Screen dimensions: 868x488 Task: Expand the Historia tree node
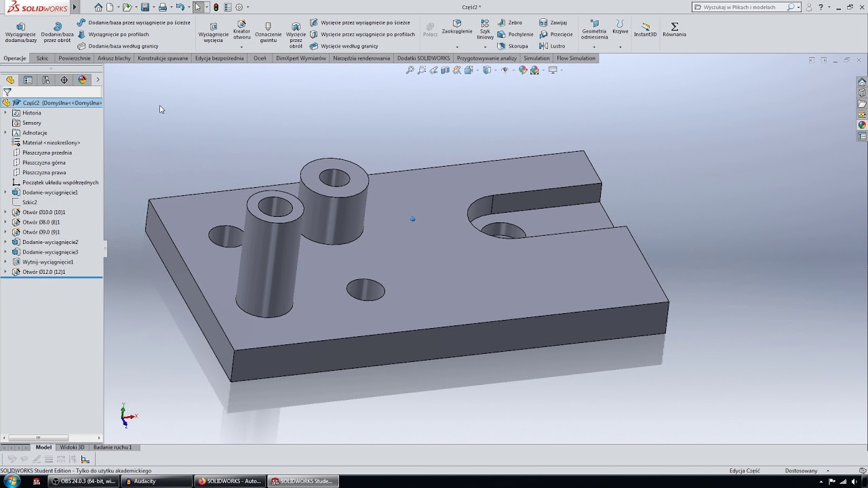tap(5, 113)
